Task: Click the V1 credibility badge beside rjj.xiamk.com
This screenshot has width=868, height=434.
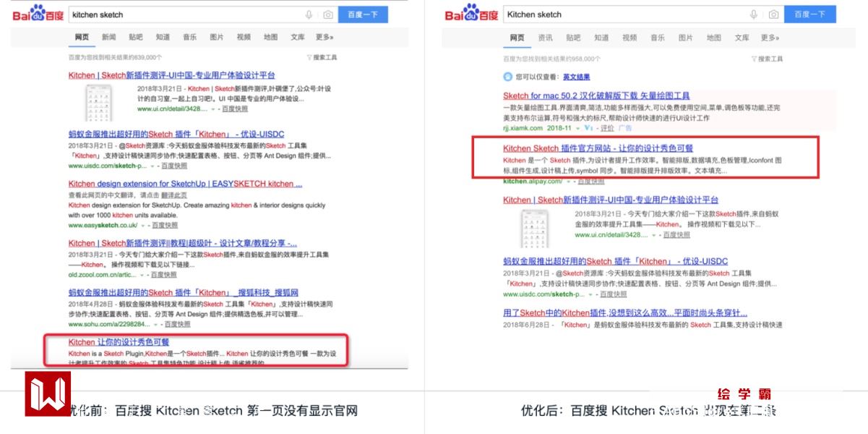Action: pyautogui.click(x=588, y=128)
